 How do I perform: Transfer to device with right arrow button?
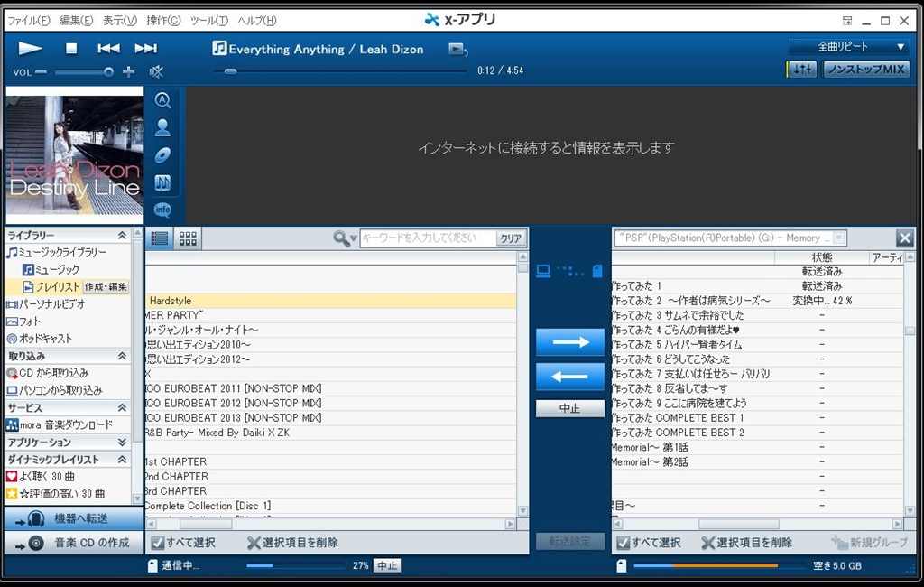coord(570,342)
